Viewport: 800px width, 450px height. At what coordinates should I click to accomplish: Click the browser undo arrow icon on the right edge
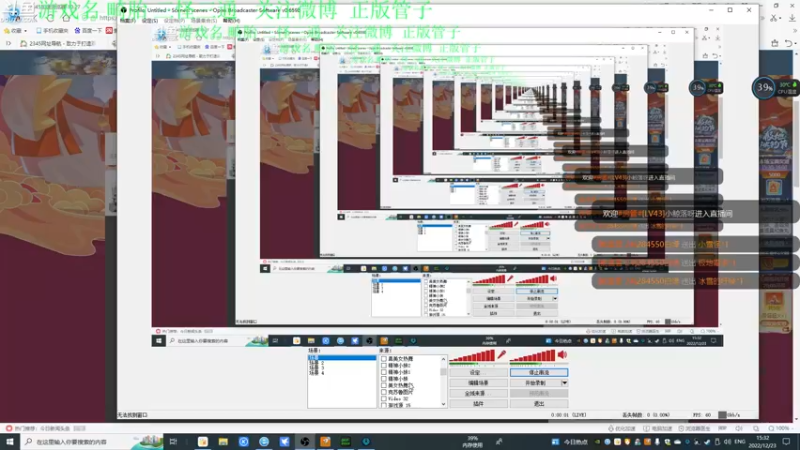pos(789,43)
